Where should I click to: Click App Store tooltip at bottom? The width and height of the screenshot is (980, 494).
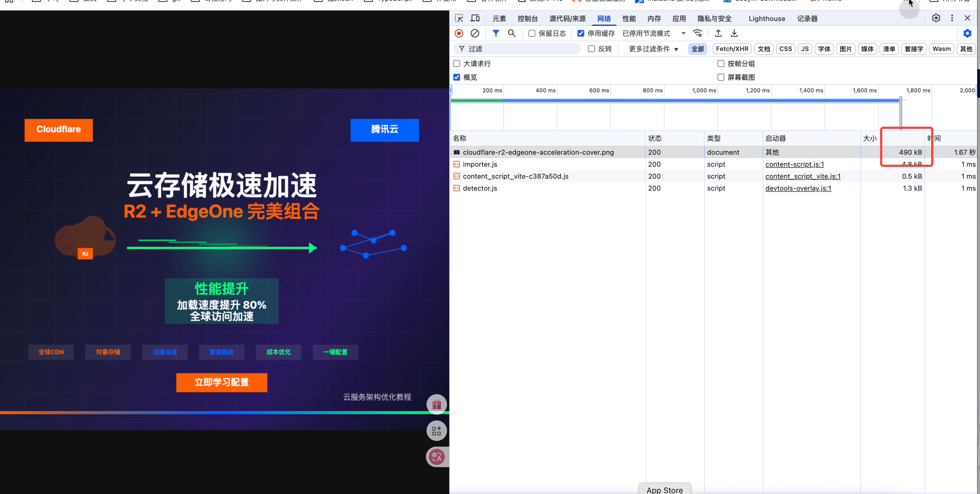tap(665, 489)
